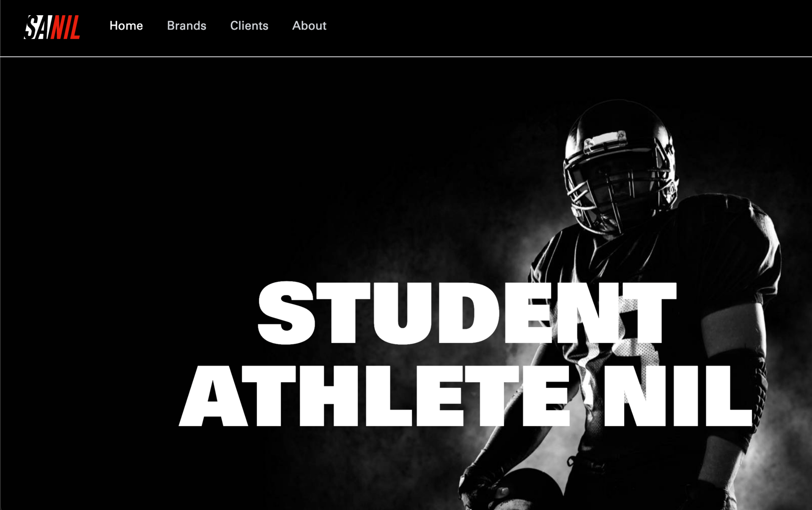The width and height of the screenshot is (812, 510).
Task: Click the STUDENT headline word
Action: point(467,313)
